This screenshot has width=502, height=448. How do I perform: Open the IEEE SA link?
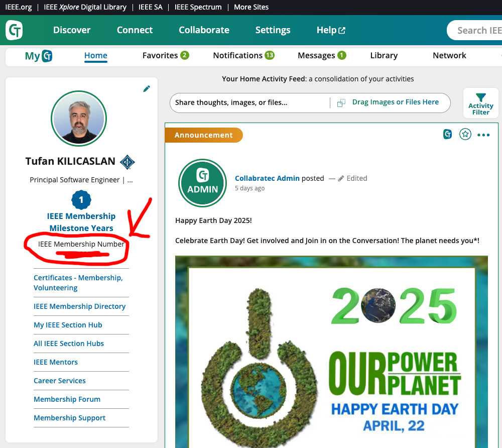pyautogui.click(x=151, y=7)
